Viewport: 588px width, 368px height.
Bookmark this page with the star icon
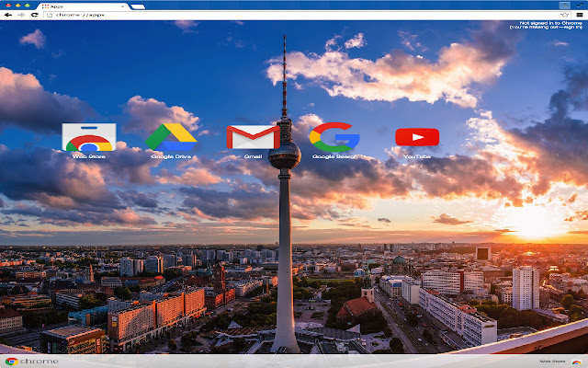(x=564, y=15)
